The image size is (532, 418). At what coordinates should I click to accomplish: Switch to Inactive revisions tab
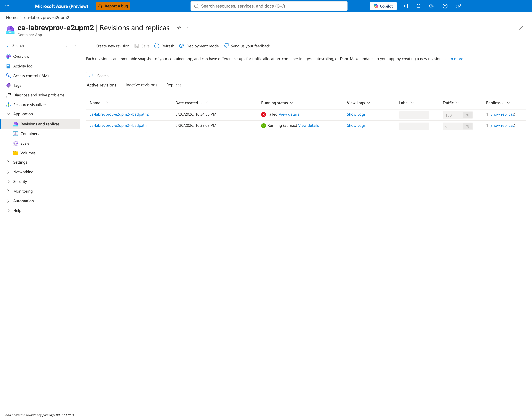[x=141, y=85]
